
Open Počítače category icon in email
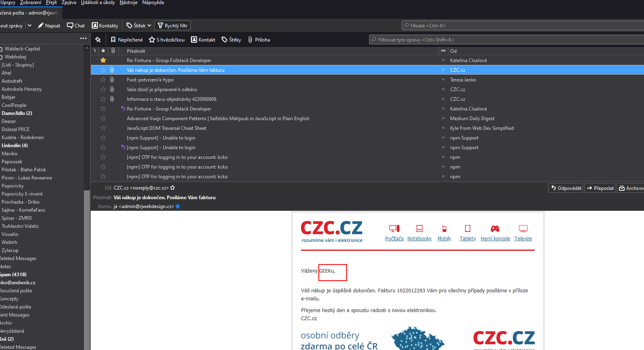click(394, 229)
